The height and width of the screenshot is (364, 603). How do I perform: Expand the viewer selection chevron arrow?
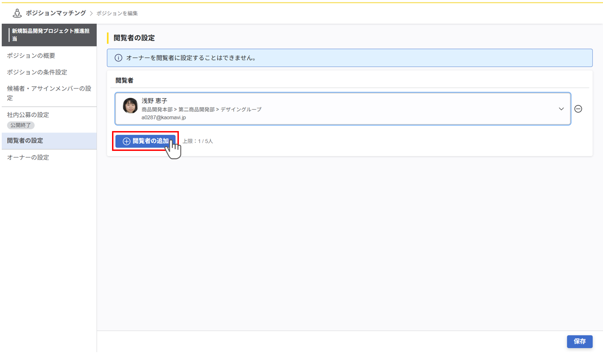[561, 109]
